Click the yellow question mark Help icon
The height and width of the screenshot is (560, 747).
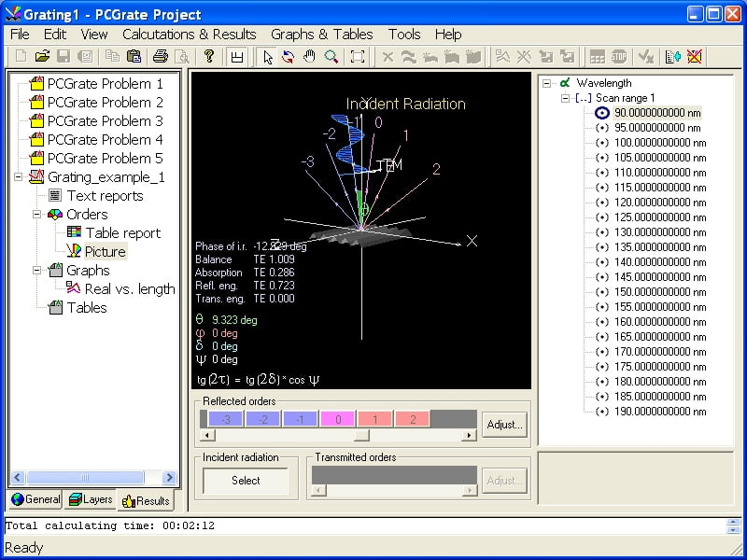pos(209,57)
